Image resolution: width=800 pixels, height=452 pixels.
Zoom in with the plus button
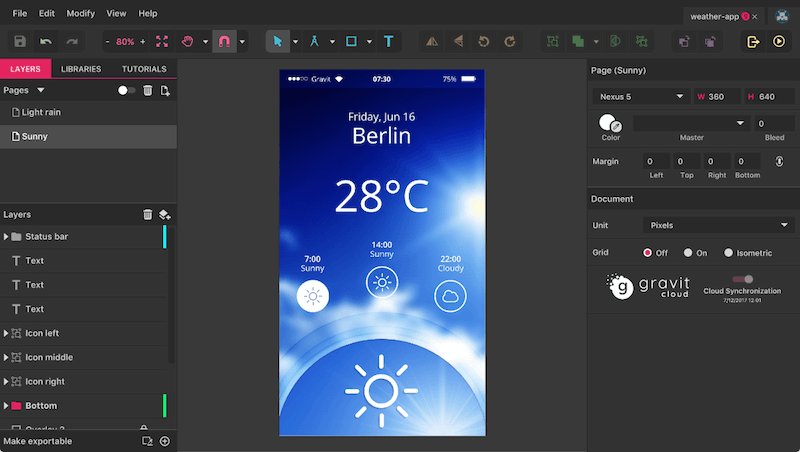142,42
